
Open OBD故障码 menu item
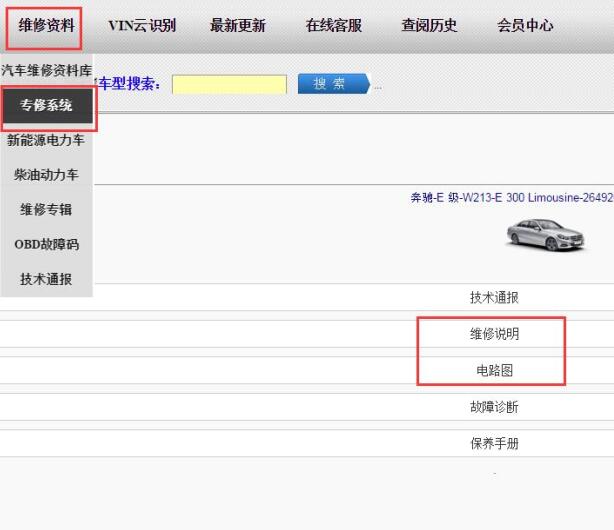[x=47, y=244]
